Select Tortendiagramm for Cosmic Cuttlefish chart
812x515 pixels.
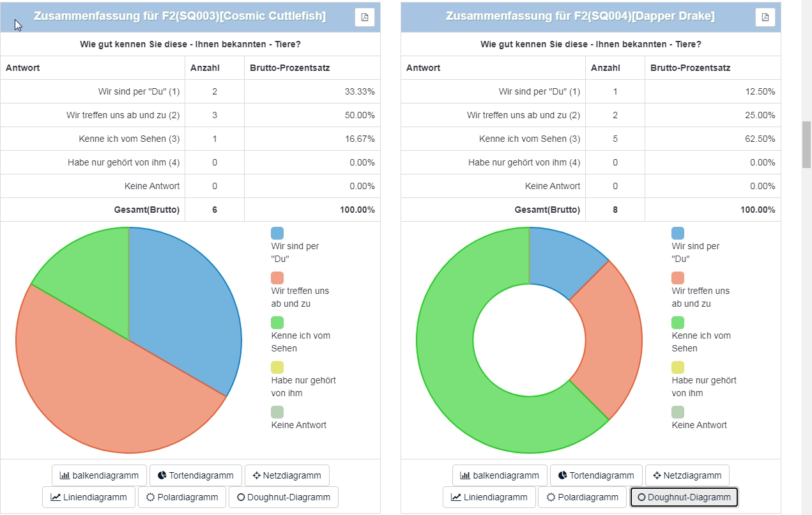195,475
